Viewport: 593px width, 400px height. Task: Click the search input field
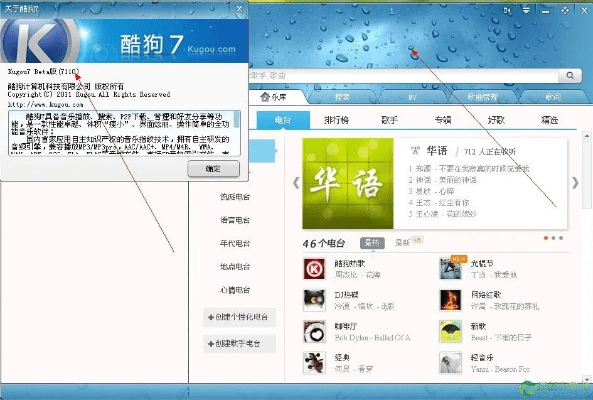pos(403,76)
